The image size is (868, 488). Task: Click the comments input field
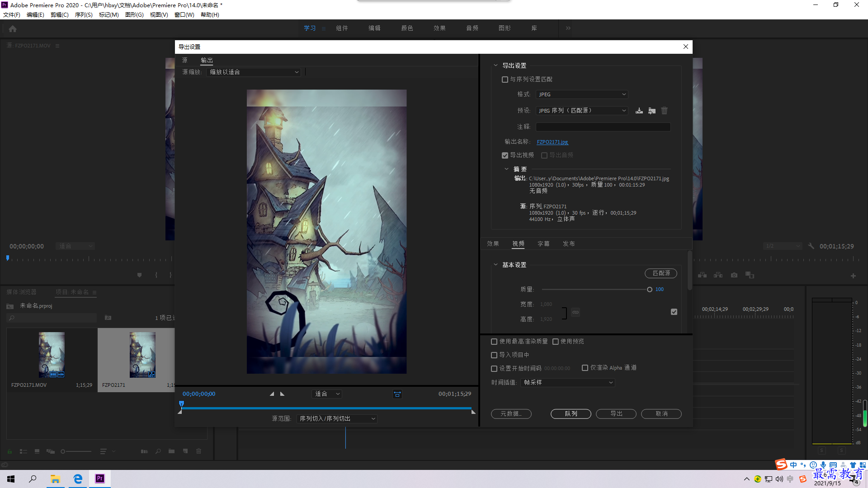click(x=603, y=127)
